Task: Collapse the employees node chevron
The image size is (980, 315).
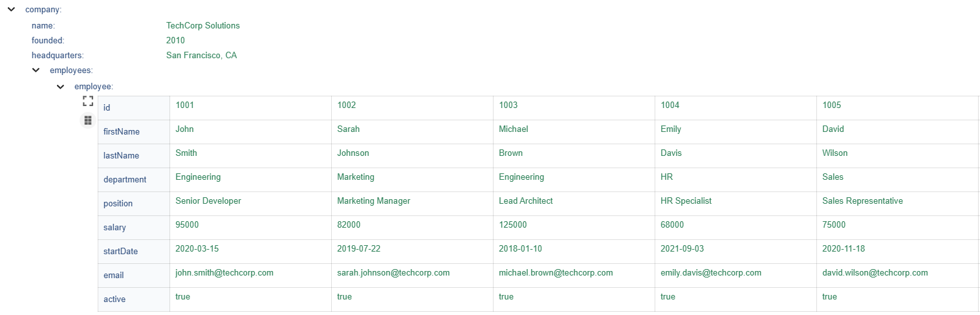Action: (x=36, y=71)
